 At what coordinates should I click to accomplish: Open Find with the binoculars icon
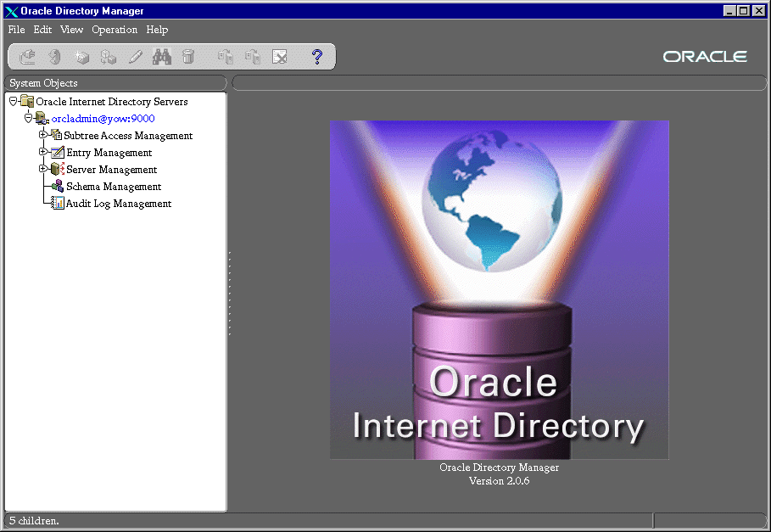pyautogui.click(x=161, y=57)
